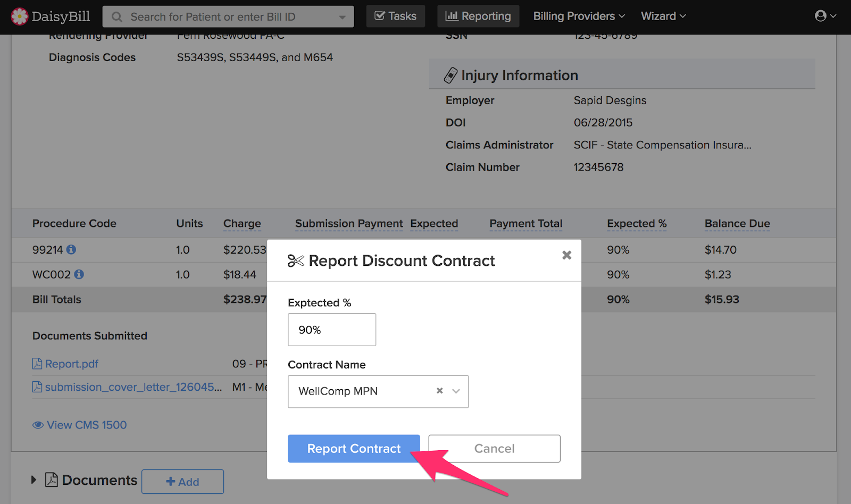The image size is (851, 504).
Task: Open the Report.pdf document
Action: (65, 364)
